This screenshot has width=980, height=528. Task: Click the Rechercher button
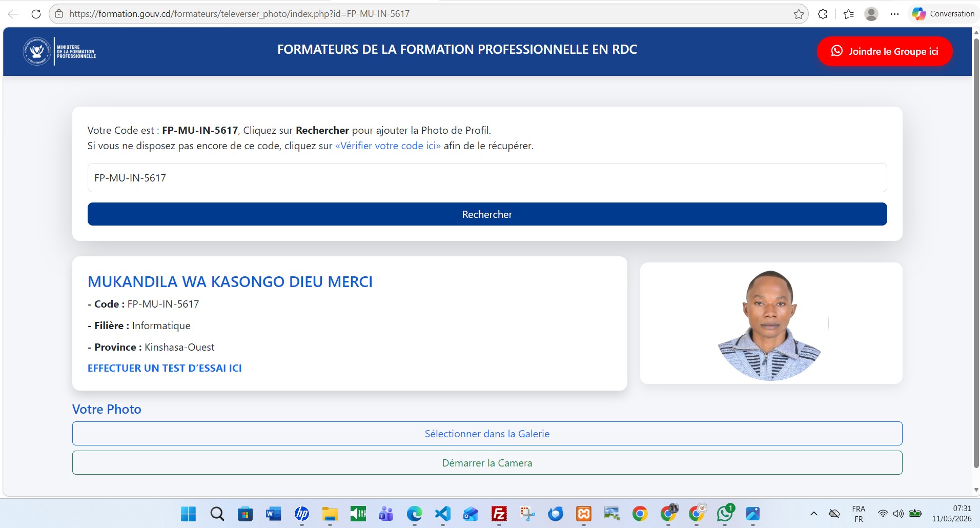[487, 214]
